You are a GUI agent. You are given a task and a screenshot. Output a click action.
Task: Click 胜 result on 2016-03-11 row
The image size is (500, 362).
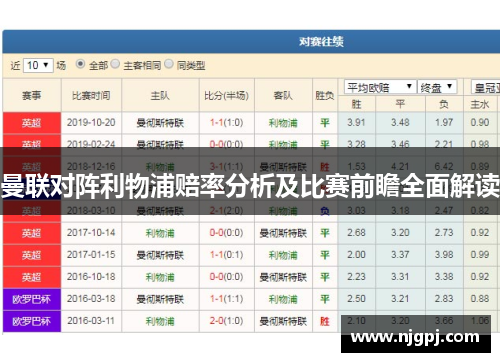[325, 321]
